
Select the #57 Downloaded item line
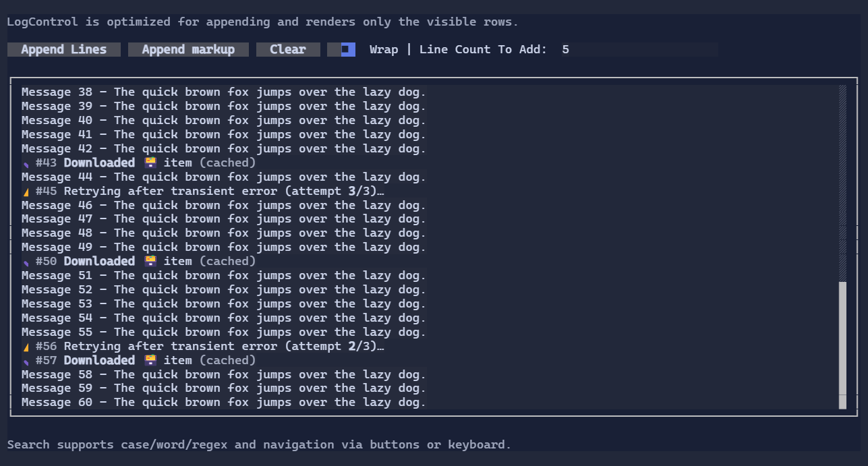point(139,360)
